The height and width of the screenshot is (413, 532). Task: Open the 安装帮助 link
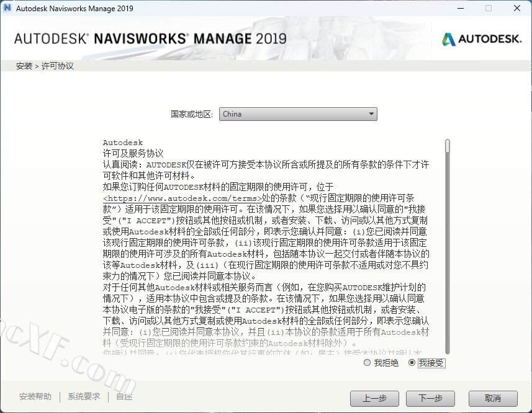(x=35, y=397)
